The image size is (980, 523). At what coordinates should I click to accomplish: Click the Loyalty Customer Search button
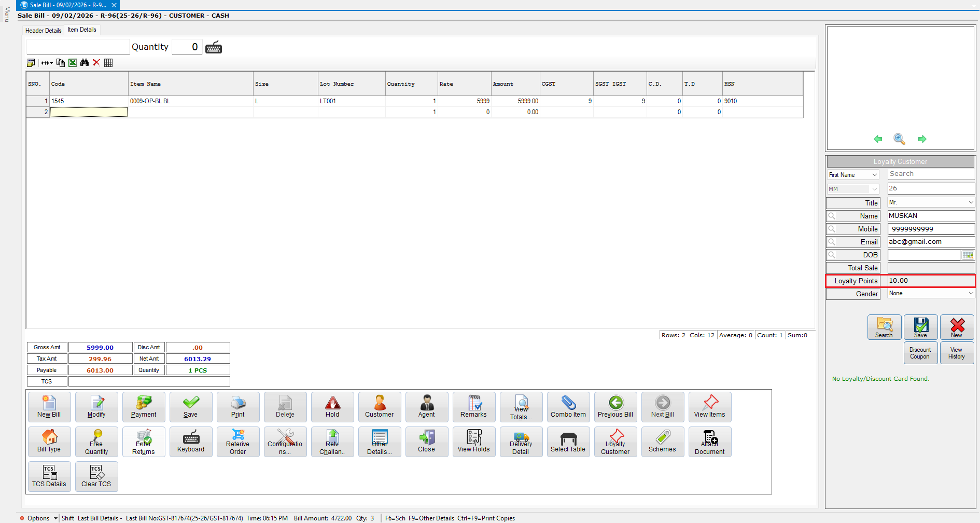884,327
